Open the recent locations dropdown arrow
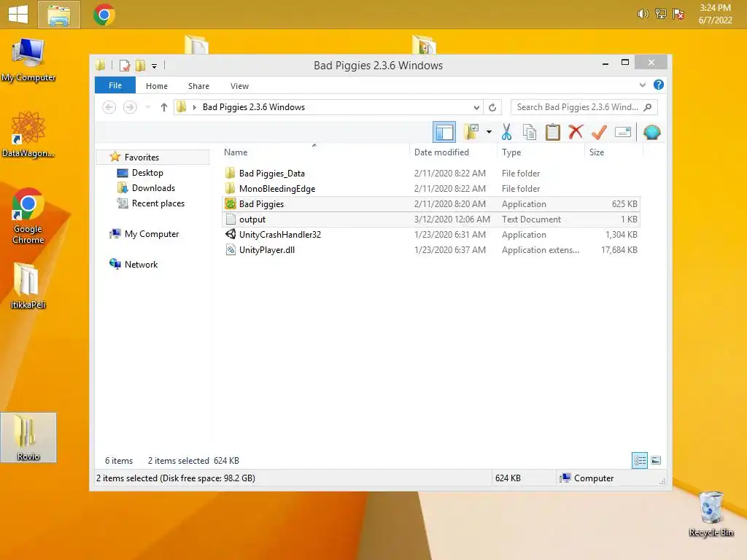The width and height of the screenshot is (747, 560). (147, 107)
